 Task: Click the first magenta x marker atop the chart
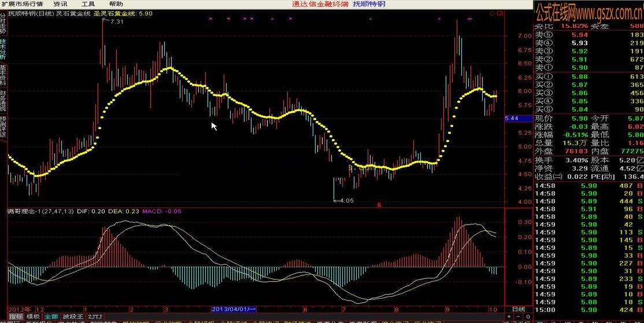pos(210,19)
